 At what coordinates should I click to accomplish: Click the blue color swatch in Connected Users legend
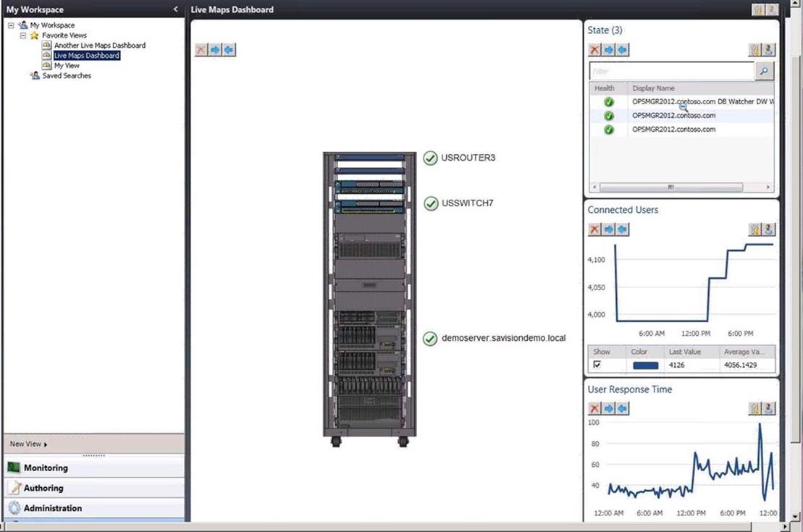(645, 365)
